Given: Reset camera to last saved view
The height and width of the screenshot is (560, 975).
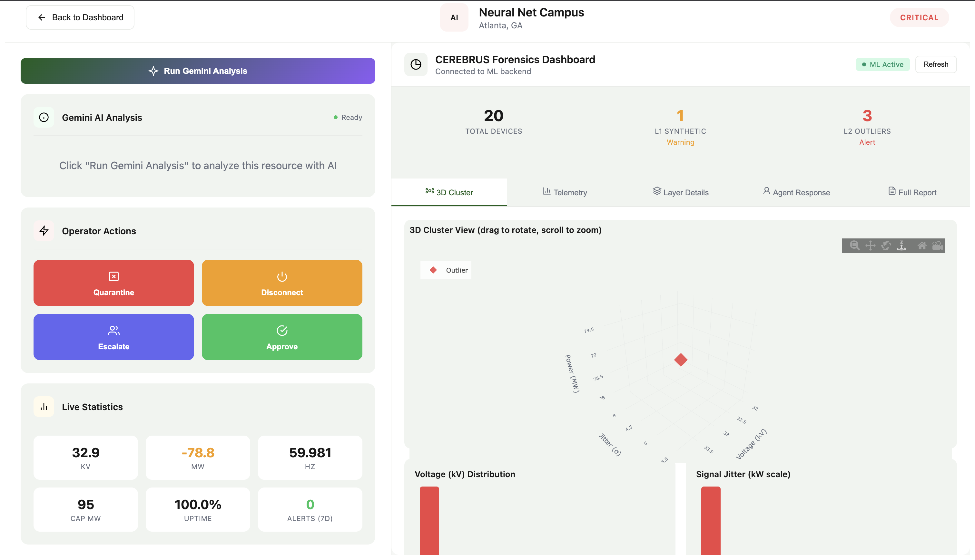Looking at the screenshot, I should tap(938, 246).
